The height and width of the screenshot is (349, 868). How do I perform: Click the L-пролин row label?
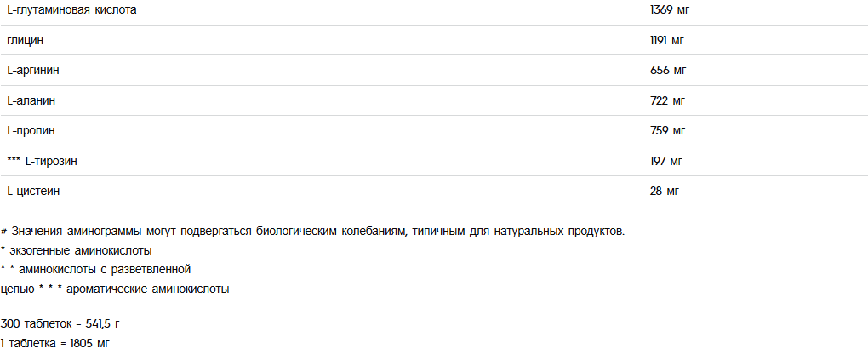pos(31,131)
